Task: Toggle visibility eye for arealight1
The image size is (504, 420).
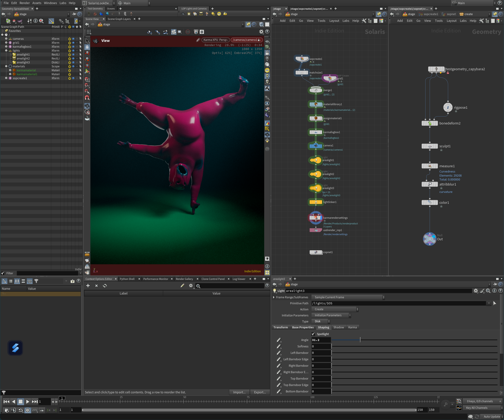Action: click(73, 54)
